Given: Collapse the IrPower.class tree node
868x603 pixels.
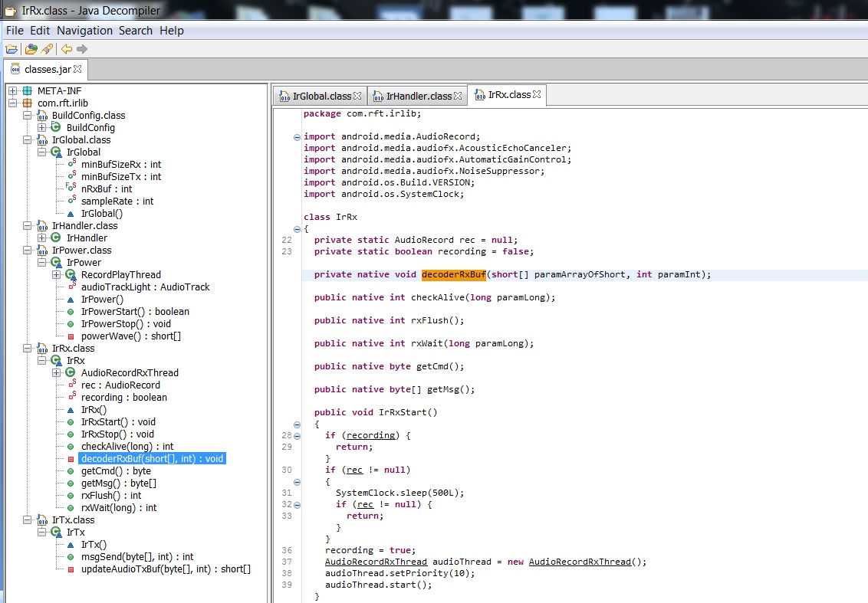Looking at the screenshot, I should click(x=28, y=251).
